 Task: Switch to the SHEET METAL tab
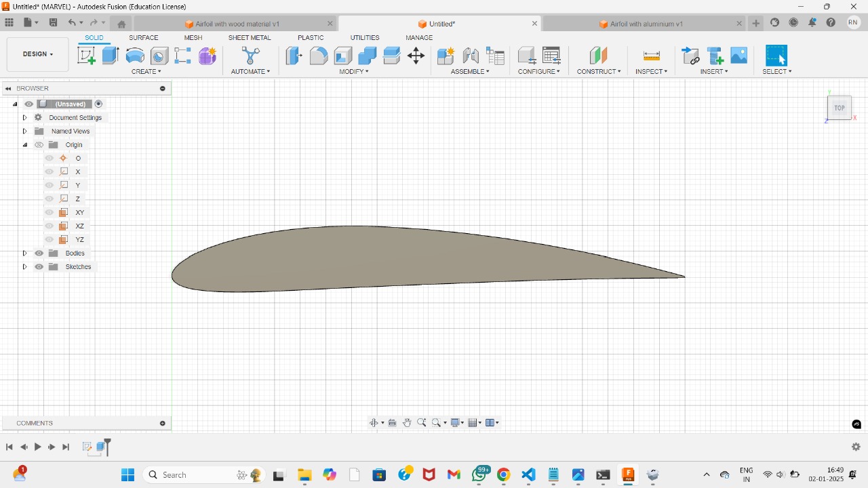250,38
